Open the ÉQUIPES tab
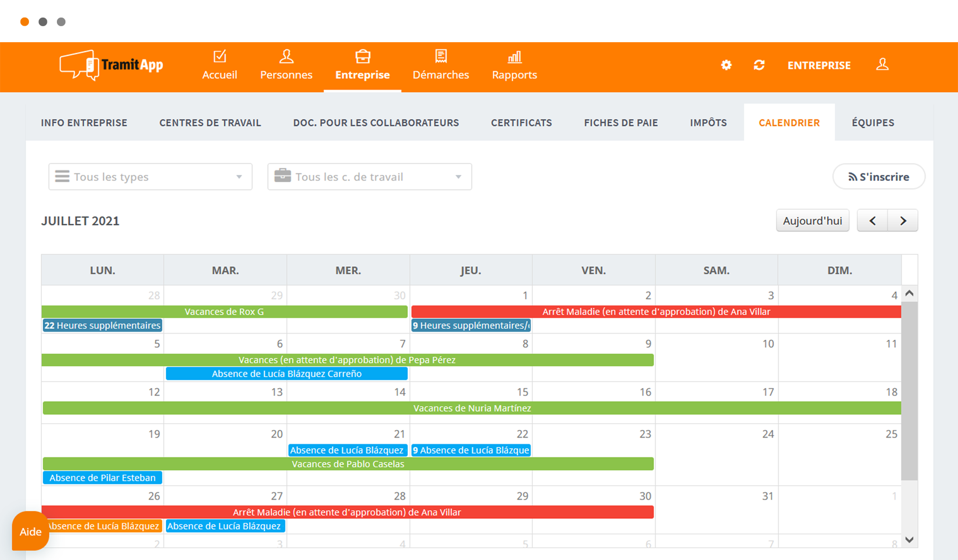The height and width of the screenshot is (560, 958). (x=873, y=123)
